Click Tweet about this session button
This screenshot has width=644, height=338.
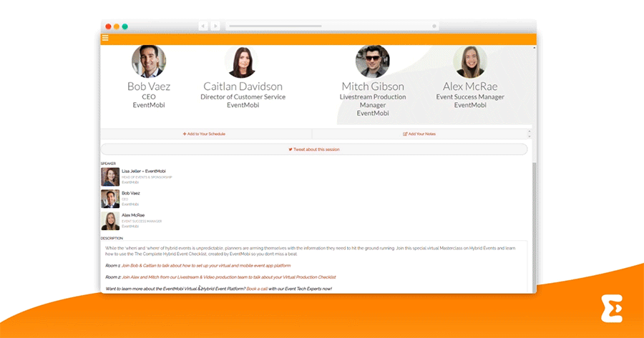click(314, 149)
